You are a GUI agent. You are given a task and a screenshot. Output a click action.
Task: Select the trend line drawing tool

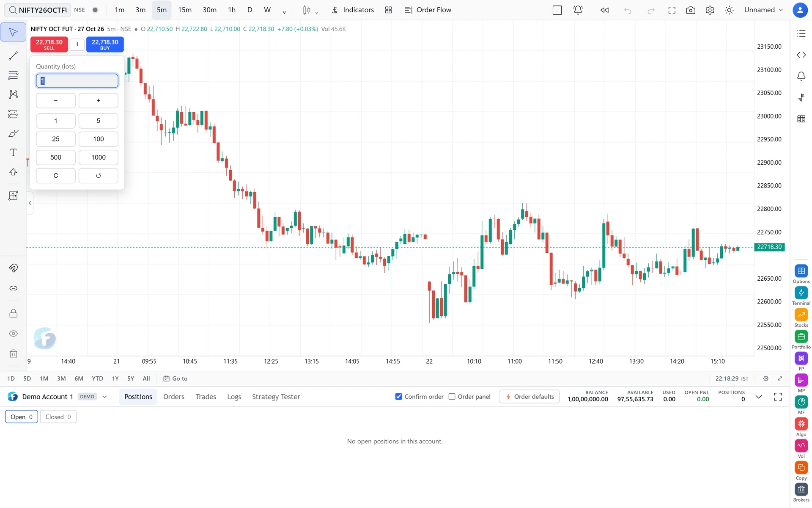pyautogui.click(x=13, y=56)
